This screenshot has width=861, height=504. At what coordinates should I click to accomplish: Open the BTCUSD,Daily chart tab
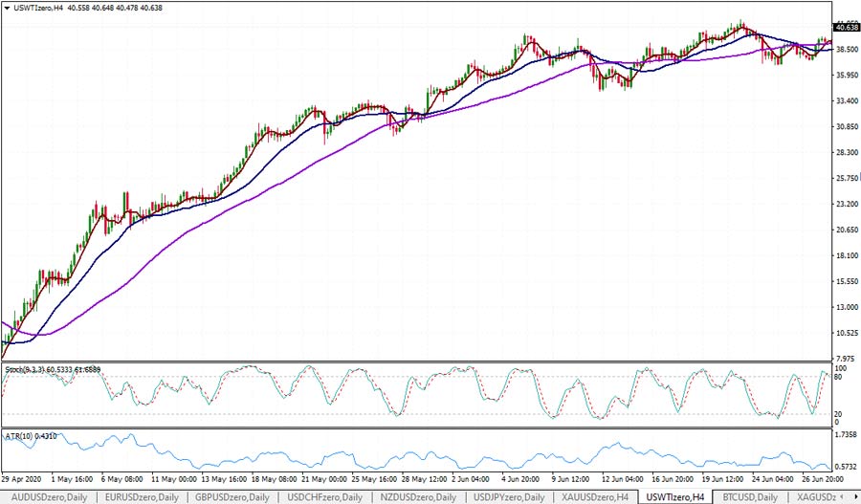[750, 497]
